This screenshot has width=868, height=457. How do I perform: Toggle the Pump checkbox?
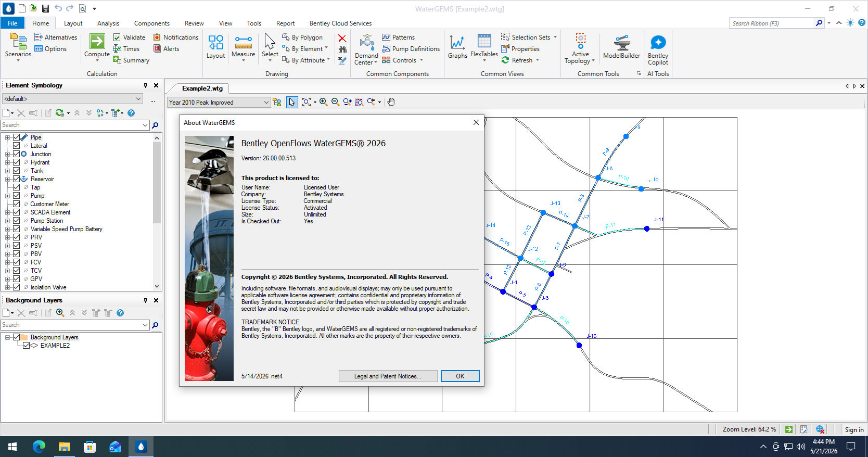click(16, 196)
